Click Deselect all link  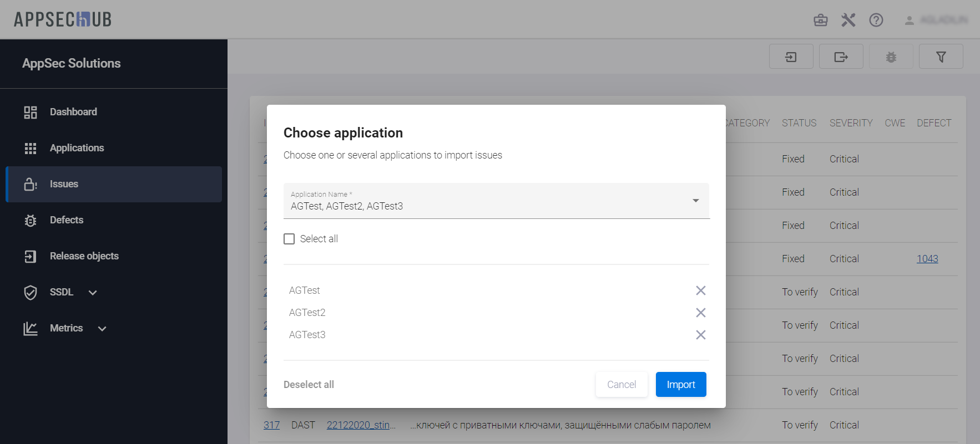click(x=309, y=385)
